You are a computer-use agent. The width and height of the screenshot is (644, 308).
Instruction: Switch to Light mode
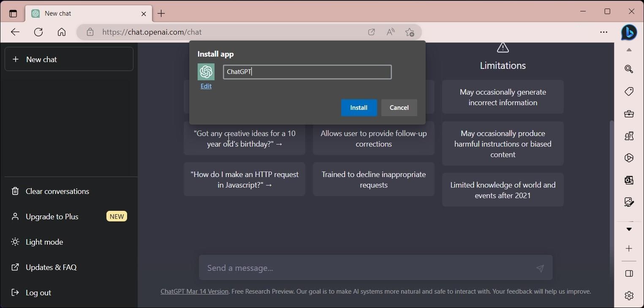[44, 242]
